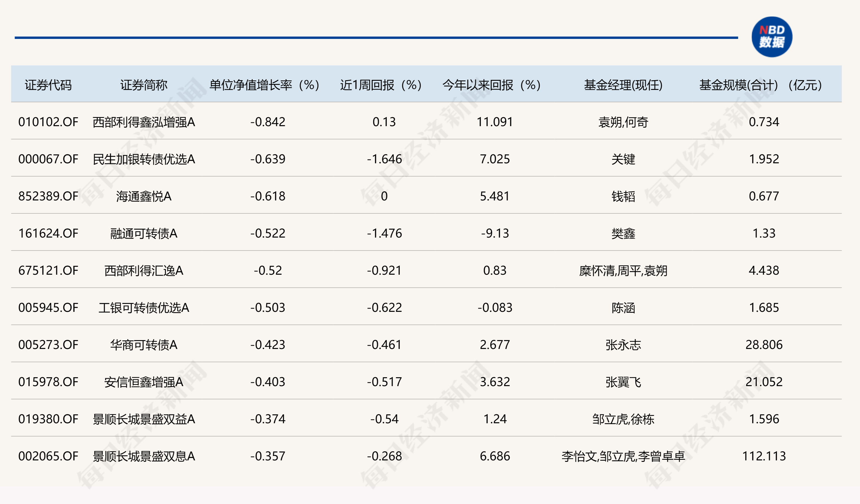Select fund manager 陈涵
Screen dimensions: 860x504
(623, 308)
